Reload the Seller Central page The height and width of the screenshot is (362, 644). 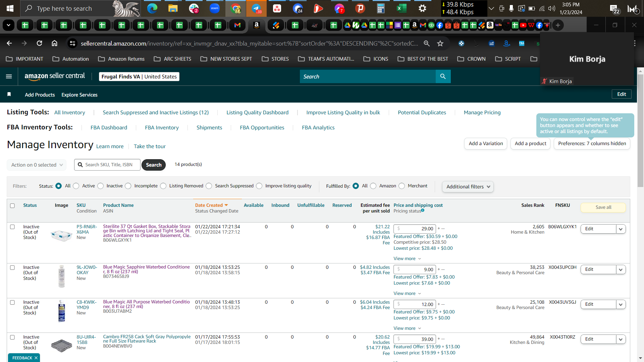pyautogui.click(x=40, y=43)
